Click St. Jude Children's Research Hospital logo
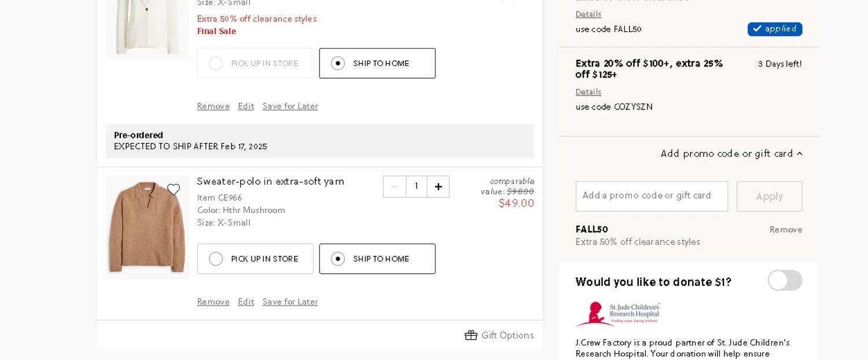 pos(617,313)
